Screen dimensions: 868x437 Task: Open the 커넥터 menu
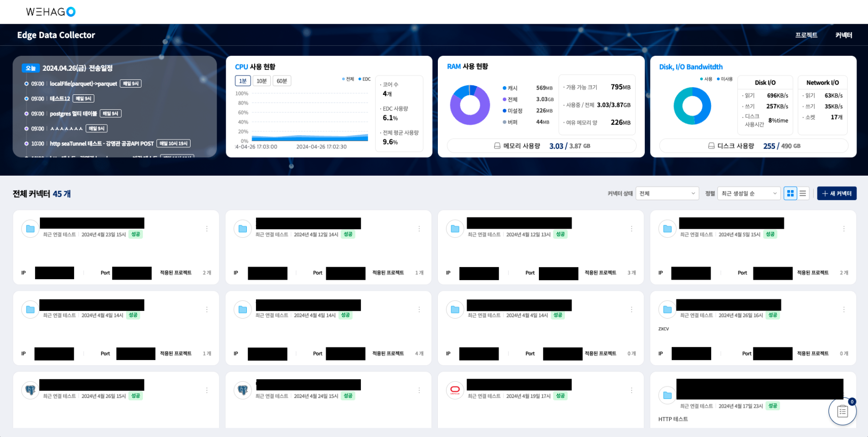tap(843, 35)
